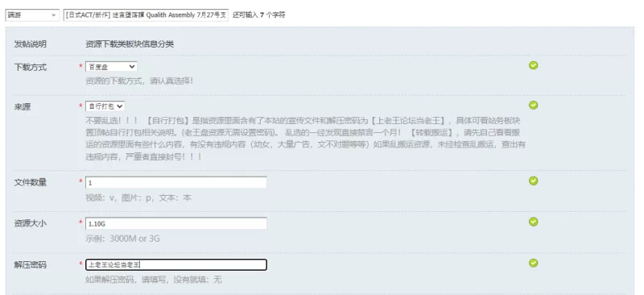The image size is (644, 295).
Task: Click the hint 如果解压密码,请填写,没有就填:无
Action: (154, 280)
